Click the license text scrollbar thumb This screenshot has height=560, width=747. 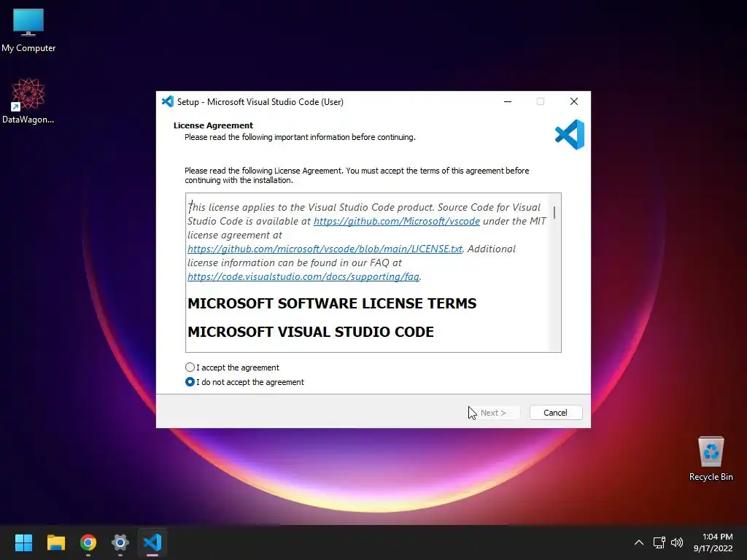[554, 212]
